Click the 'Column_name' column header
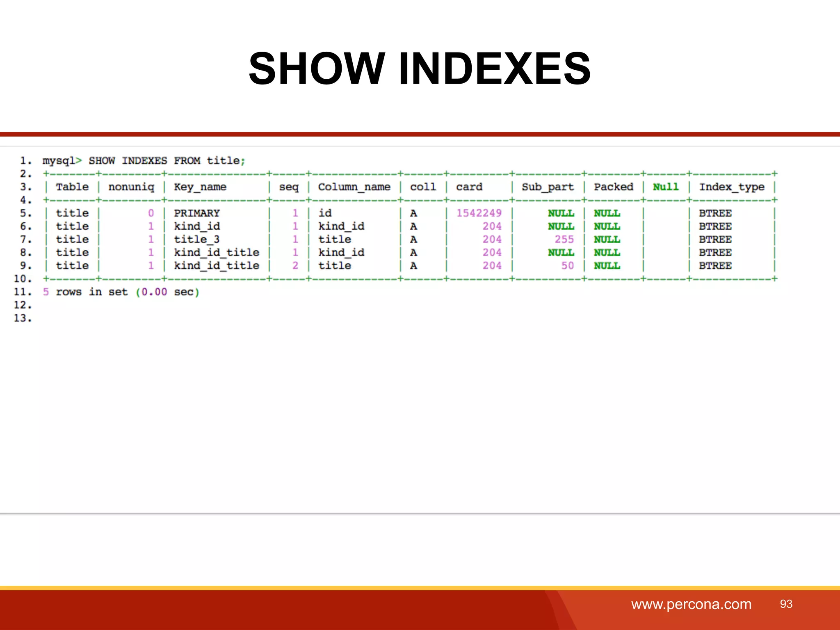Screen dimensions: 840x630 (x=354, y=187)
